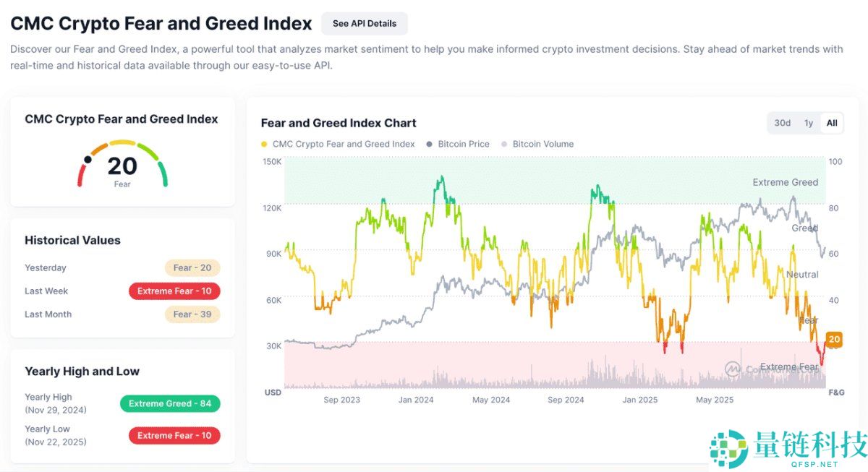Click the Extreme Greed zone label on chart
The width and height of the screenshot is (868, 472).
(x=785, y=182)
